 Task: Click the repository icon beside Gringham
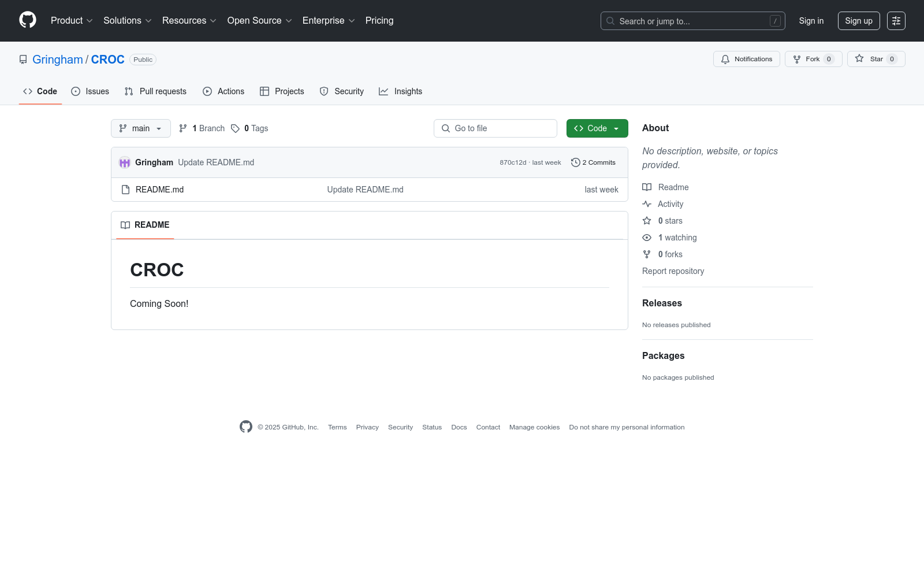point(23,60)
